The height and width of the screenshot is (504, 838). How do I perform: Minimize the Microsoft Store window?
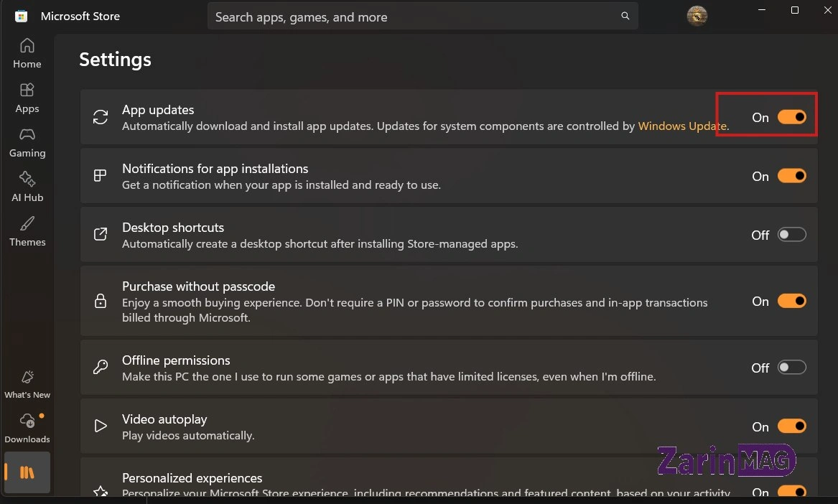click(x=762, y=10)
